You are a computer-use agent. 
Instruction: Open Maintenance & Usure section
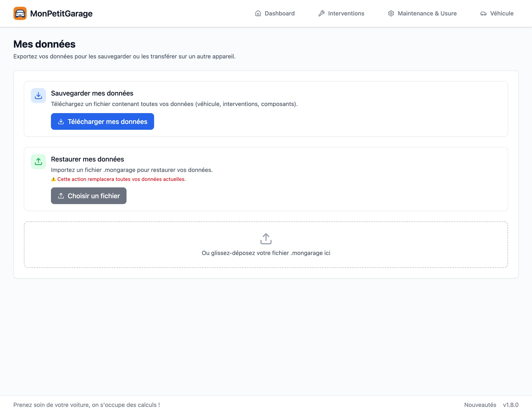point(427,13)
